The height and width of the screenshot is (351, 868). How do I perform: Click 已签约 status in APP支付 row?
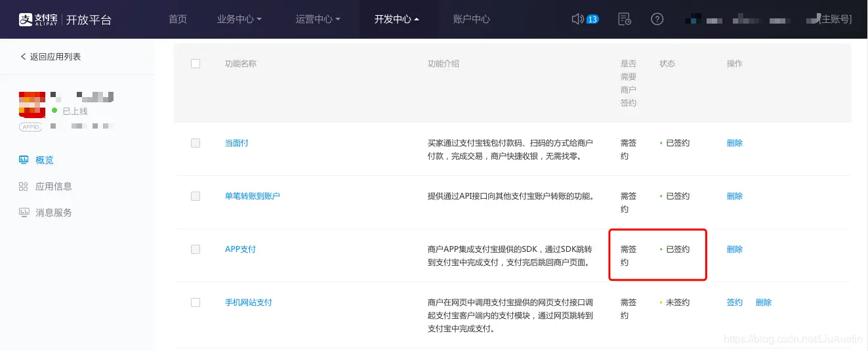(678, 249)
